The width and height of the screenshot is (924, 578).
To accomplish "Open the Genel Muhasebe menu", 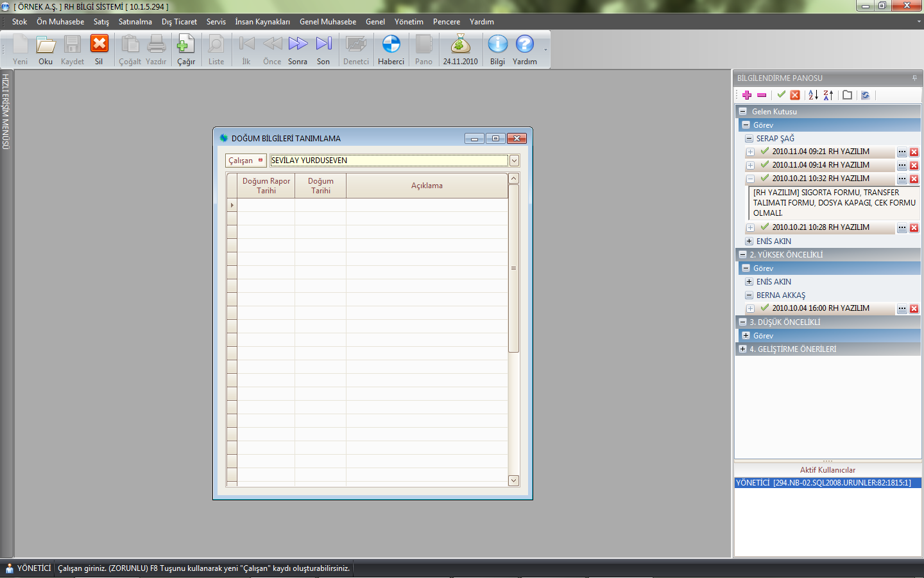I will click(x=327, y=22).
